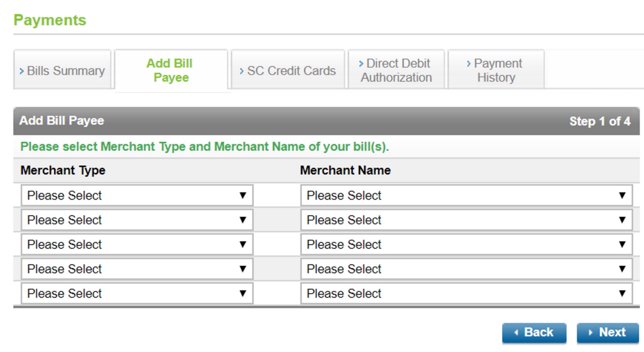Click the chevron icon beside Bills Summary
The height and width of the screenshot is (352, 644).
click(x=21, y=71)
